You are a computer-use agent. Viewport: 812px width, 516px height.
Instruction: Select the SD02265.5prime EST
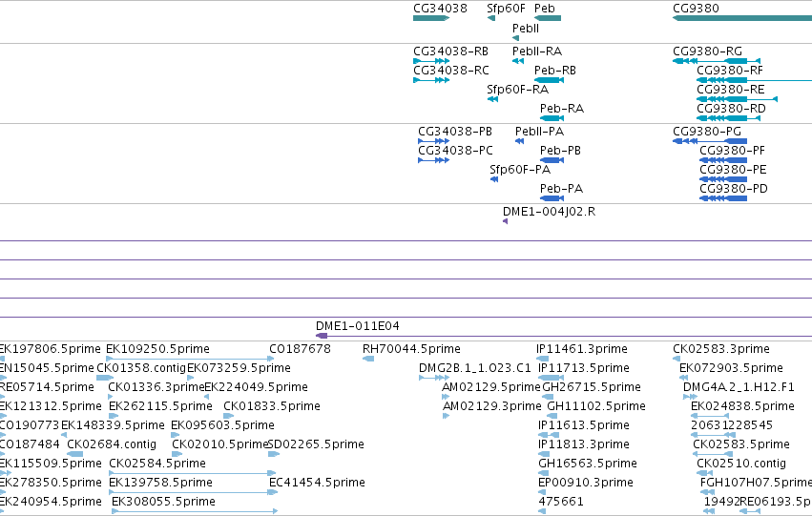pos(274,454)
